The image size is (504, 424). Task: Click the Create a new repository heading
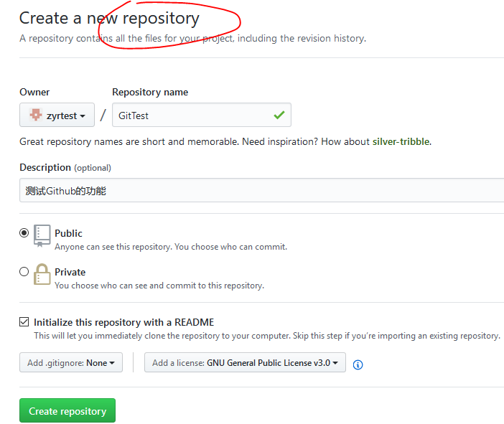(x=109, y=19)
